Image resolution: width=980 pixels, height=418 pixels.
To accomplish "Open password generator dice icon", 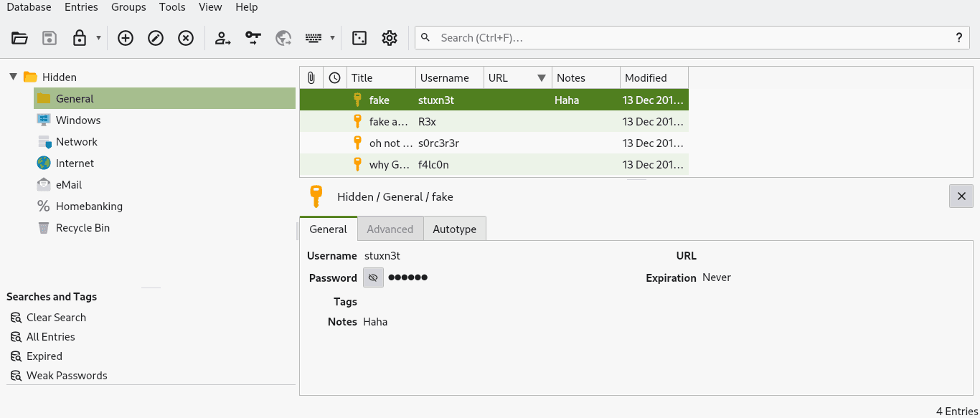I will (359, 38).
